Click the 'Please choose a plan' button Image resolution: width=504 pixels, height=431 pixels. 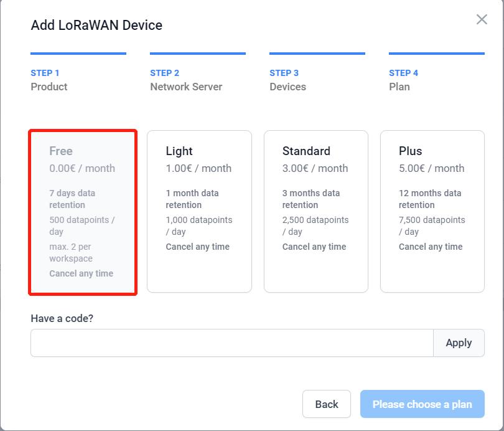click(x=422, y=404)
